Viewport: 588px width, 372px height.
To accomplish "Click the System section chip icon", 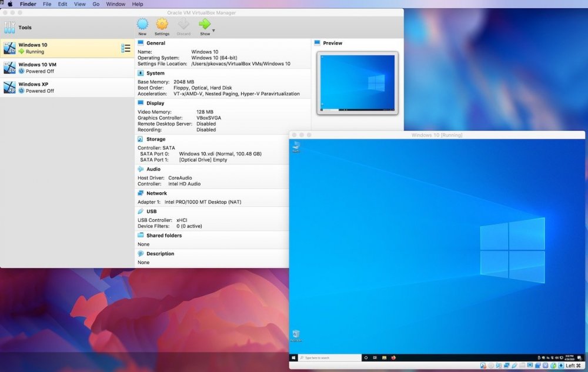I will click(x=141, y=73).
